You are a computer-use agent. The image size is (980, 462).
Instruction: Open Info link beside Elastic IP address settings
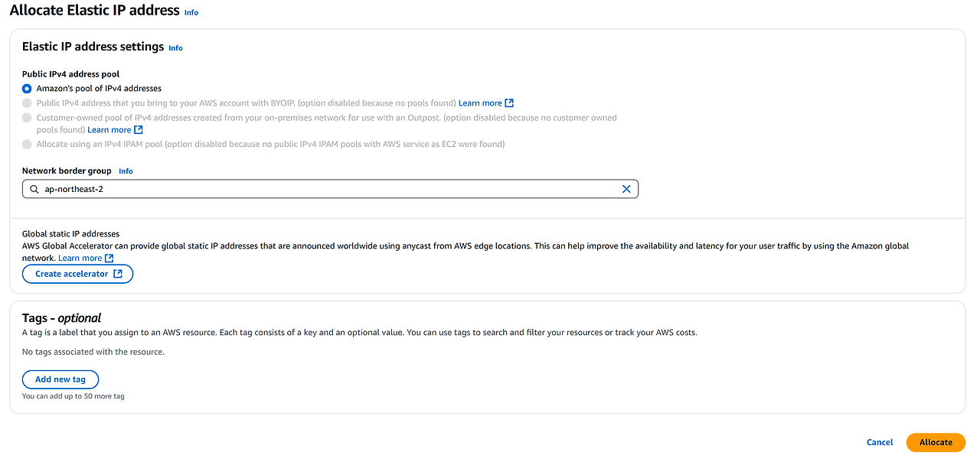coord(175,48)
